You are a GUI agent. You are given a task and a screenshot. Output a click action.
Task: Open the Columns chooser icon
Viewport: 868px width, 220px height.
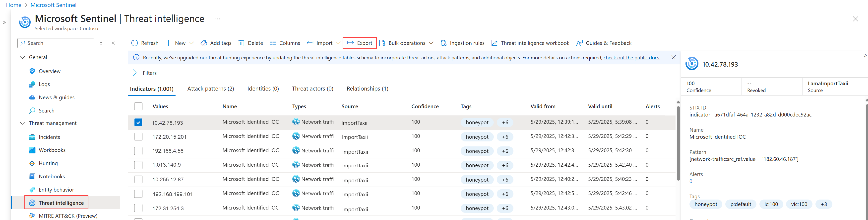[x=273, y=43]
